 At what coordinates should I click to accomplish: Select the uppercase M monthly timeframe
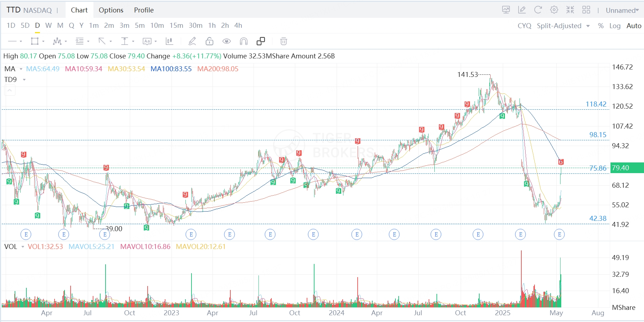tap(60, 25)
